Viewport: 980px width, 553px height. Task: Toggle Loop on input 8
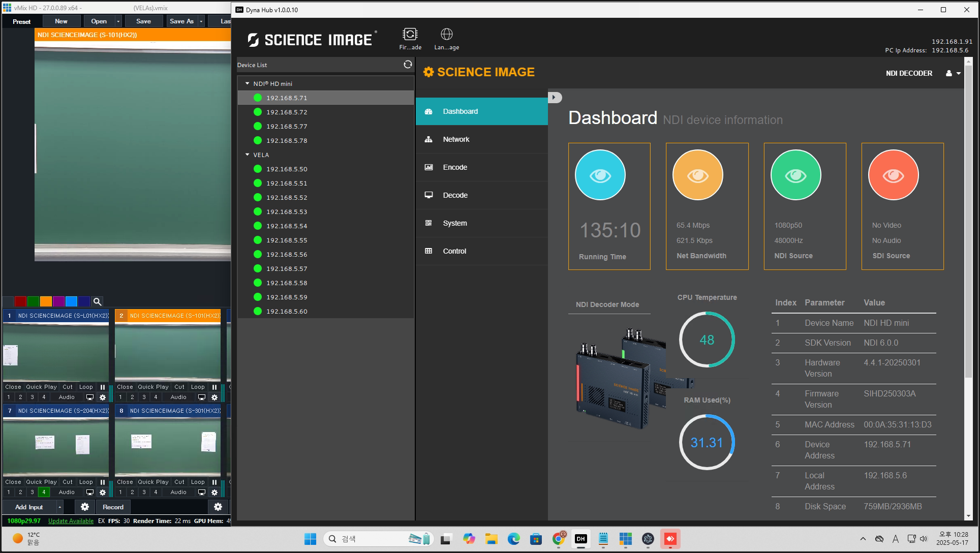[198, 482]
